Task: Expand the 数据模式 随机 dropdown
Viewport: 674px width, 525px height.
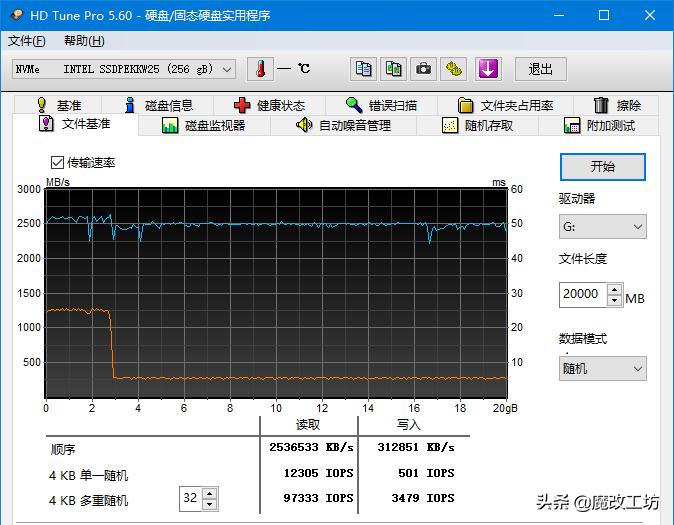Action: (x=602, y=369)
